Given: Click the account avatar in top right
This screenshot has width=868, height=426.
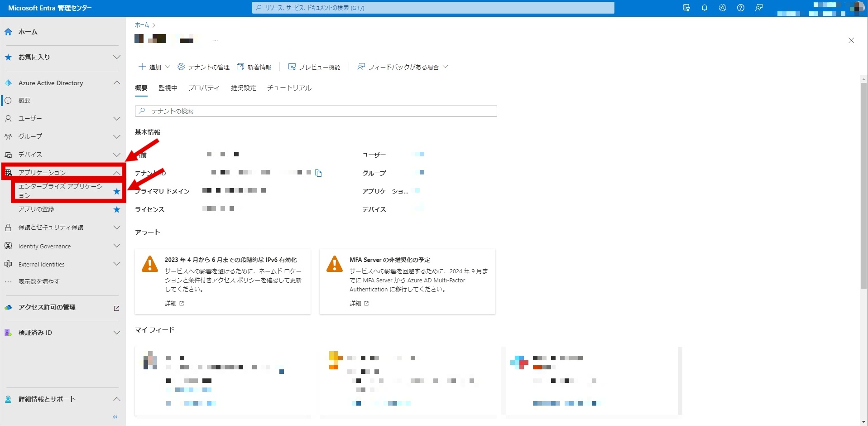Looking at the screenshot, I should point(858,8).
